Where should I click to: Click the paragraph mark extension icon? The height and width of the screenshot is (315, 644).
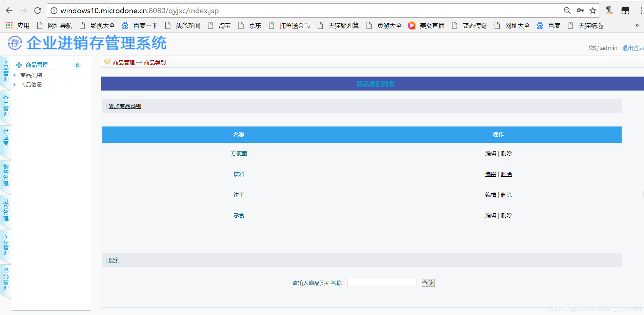(x=609, y=11)
